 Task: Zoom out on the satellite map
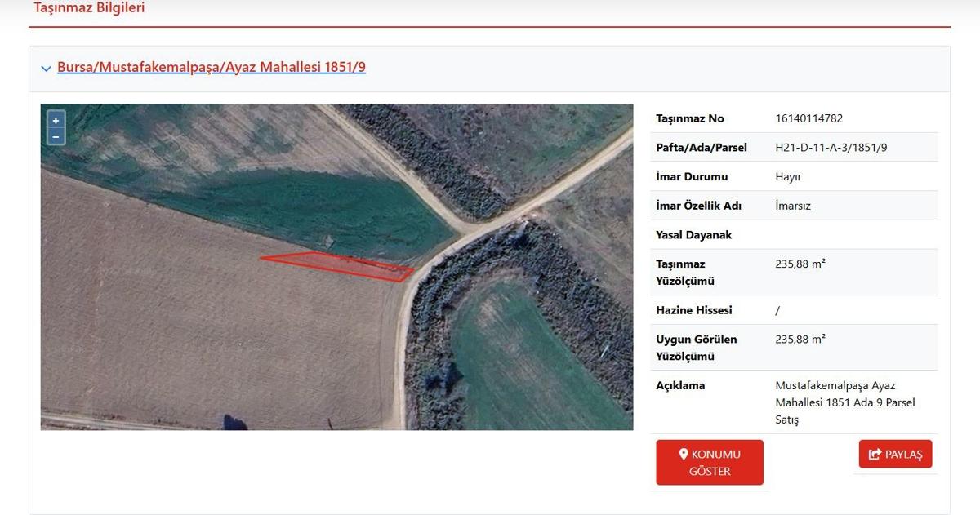tap(56, 136)
